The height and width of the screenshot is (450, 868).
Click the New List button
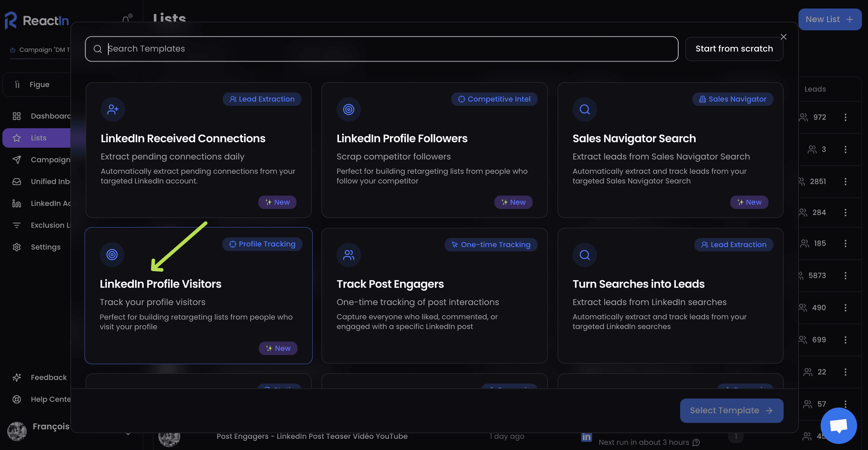click(829, 19)
